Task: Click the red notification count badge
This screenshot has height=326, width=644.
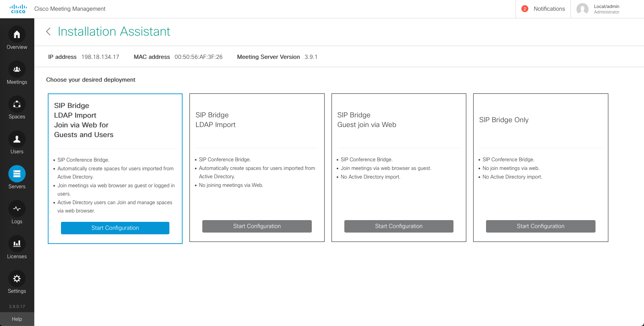Action: pos(524,9)
